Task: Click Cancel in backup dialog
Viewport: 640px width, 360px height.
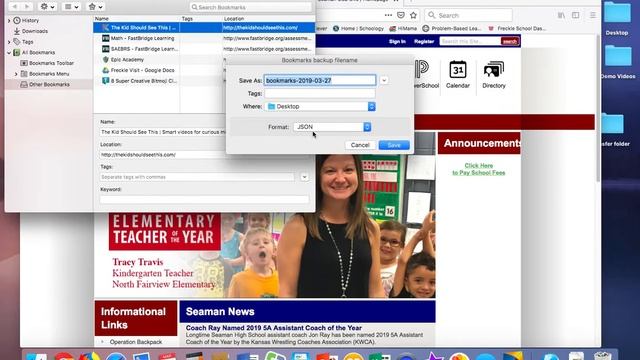Action: point(360,145)
